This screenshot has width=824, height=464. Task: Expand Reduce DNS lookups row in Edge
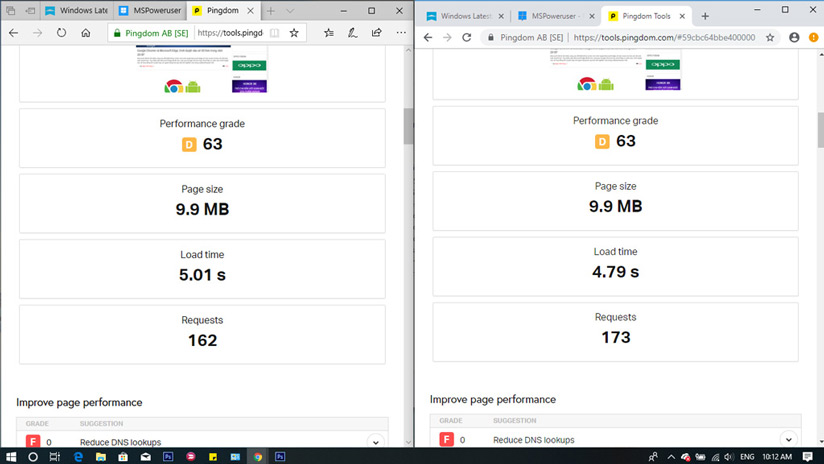pos(375,442)
